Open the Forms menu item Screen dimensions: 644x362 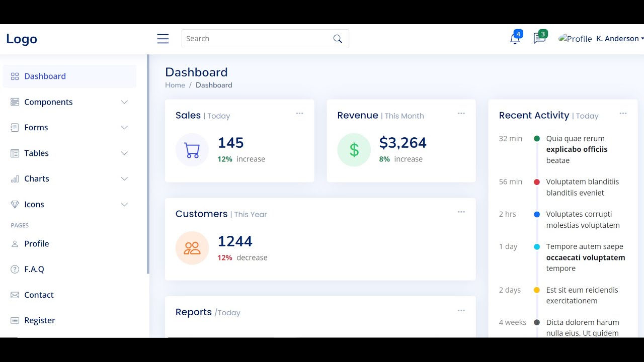coord(69,128)
